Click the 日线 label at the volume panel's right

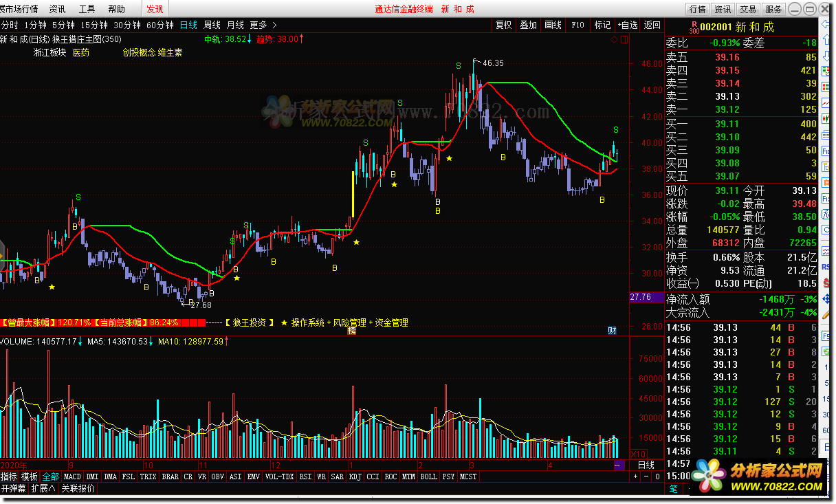(646, 465)
